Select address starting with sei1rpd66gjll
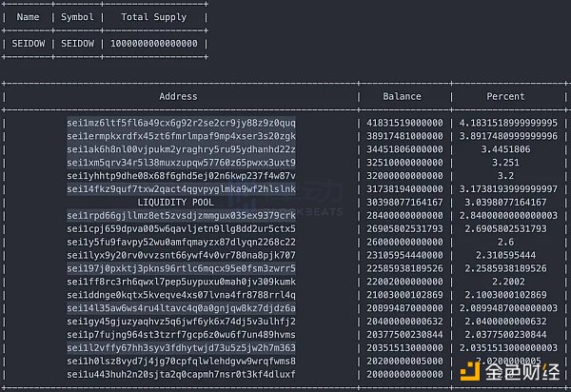 coord(181,216)
